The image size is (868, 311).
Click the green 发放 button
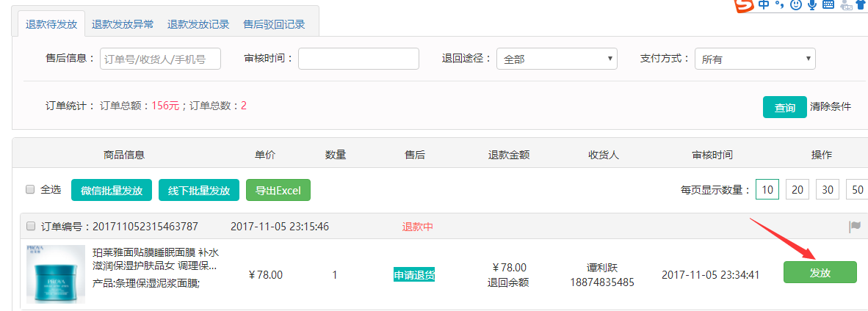point(820,272)
